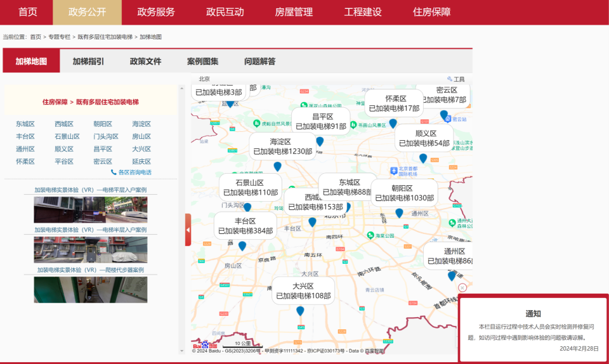Click the 朝阳区 map pin marker
Screen dimensions: 609x364
[399, 213]
